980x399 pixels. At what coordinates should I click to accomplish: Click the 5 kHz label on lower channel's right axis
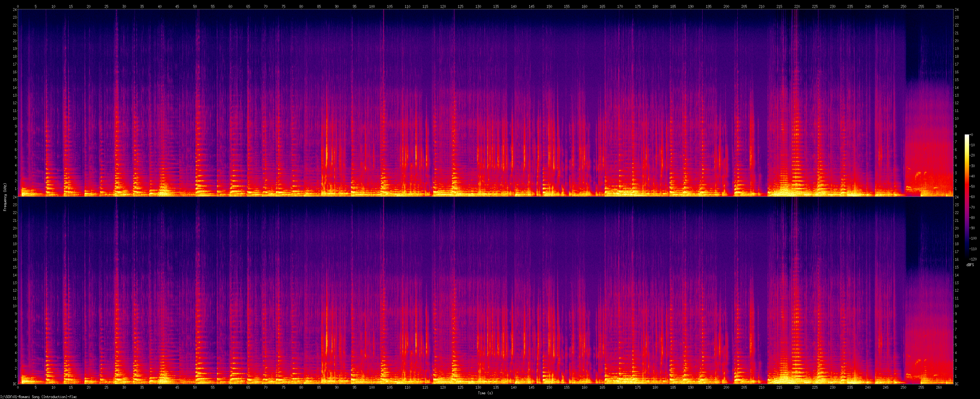click(956, 345)
